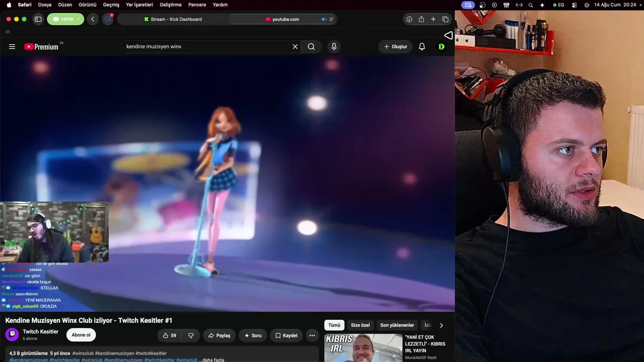Show the tab overview
Viewport: 644px width, 362px height.
[445, 19]
